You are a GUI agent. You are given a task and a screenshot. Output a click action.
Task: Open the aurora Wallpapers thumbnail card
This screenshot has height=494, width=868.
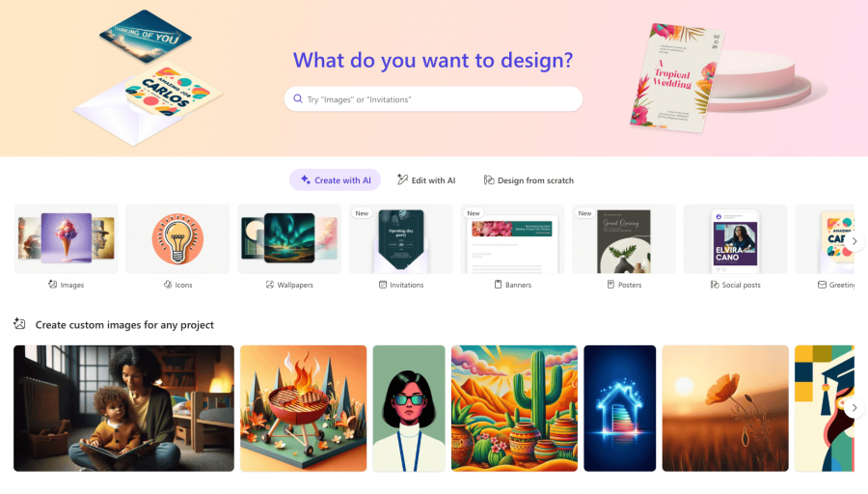click(x=289, y=238)
